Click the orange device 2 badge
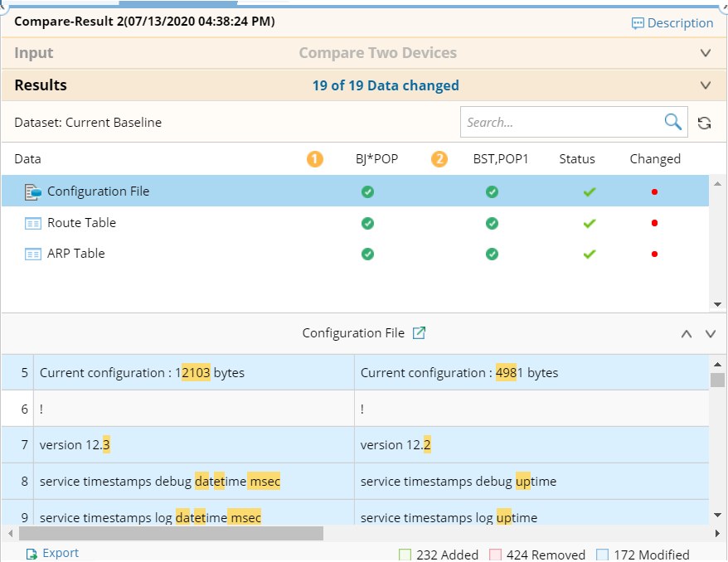This screenshot has height=562, width=728. click(439, 159)
